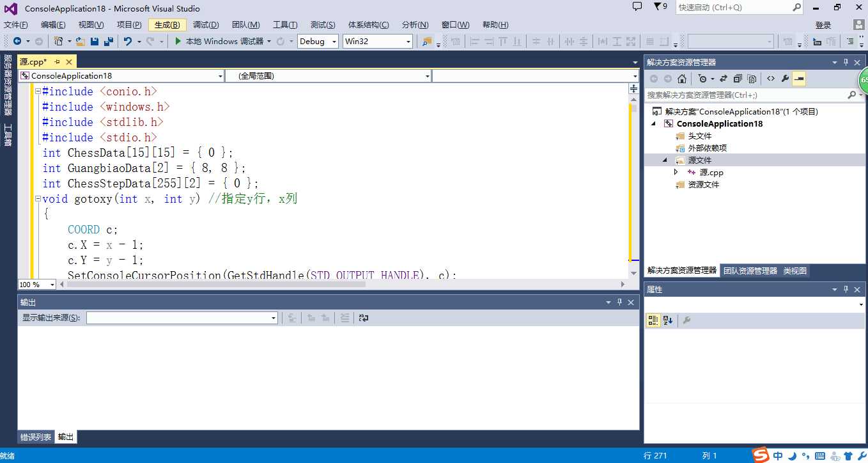Click Sogou input method S icon
This screenshot has height=463, width=868.
760,455
